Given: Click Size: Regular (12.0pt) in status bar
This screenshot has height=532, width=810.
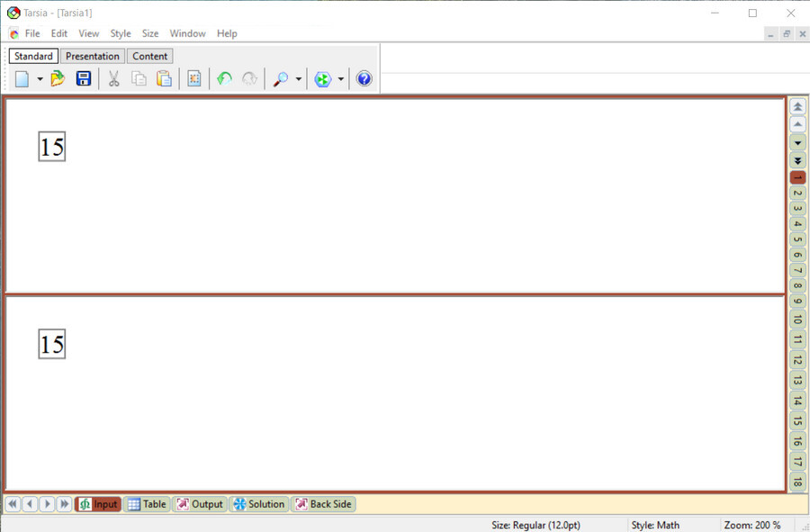Looking at the screenshot, I should coord(535,526).
